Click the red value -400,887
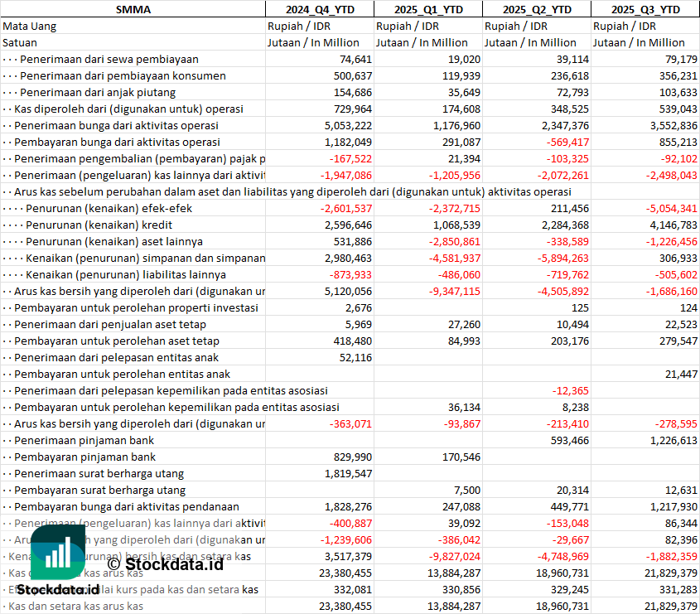The width and height of the screenshot is (700, 614). click(351, 523)
